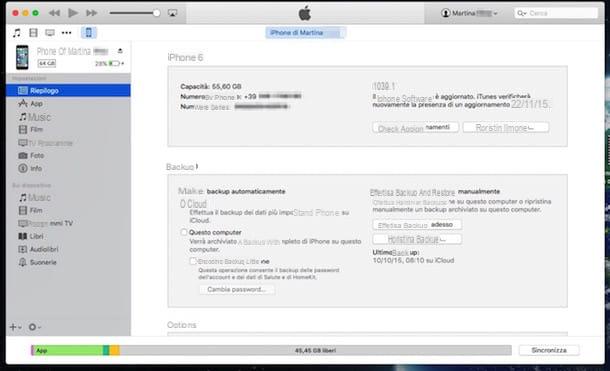This screenshot has height=371, width=610.
Task: Open the gear actions menu in sidebar
Action: [34, 327]
